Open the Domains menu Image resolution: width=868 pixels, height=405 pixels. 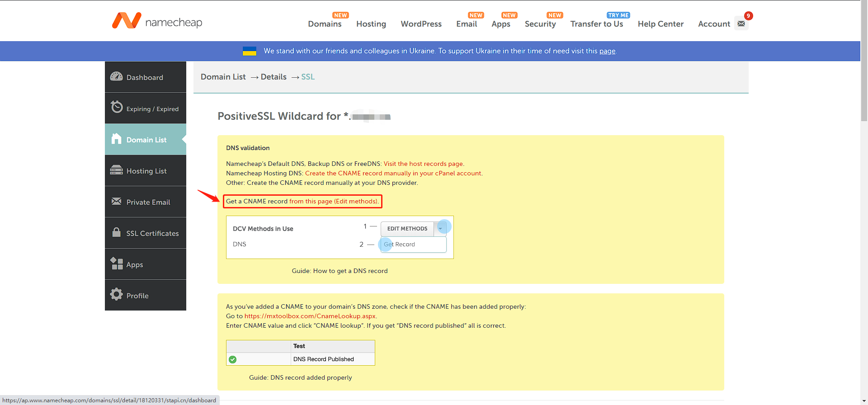pos(325,24)
